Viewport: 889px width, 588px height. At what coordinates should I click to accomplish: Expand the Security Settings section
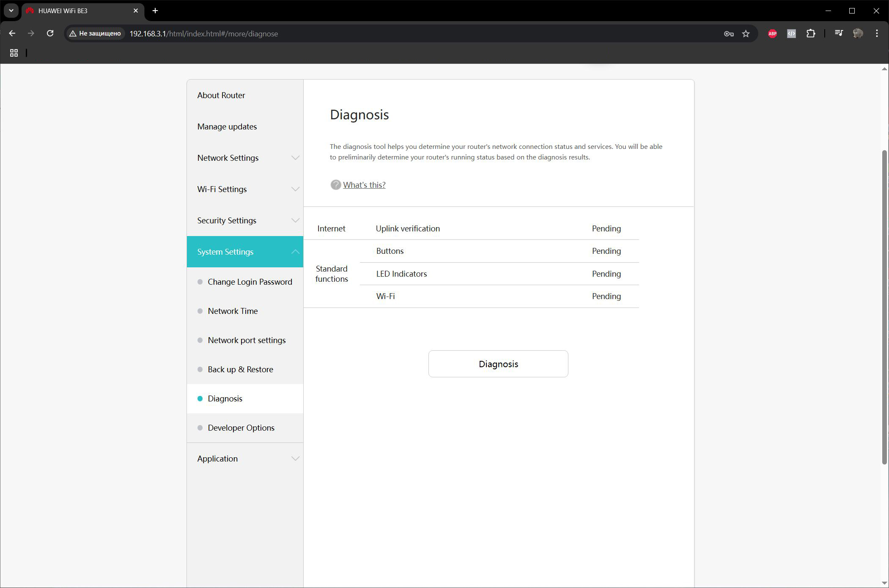coord(245,220)
